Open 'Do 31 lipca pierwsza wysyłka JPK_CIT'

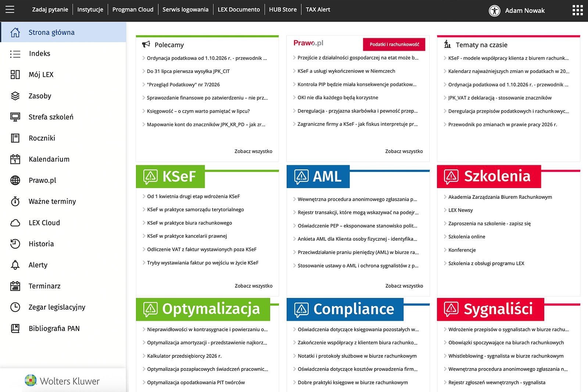[x=188, y=71]
